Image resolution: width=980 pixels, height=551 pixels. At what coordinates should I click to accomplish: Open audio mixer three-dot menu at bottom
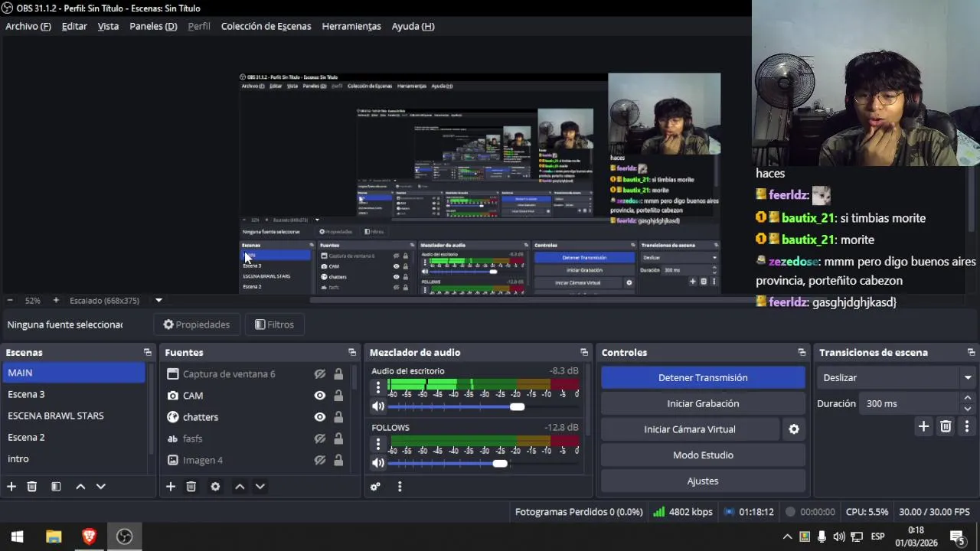pyautogui.click(x=400, y=487)
